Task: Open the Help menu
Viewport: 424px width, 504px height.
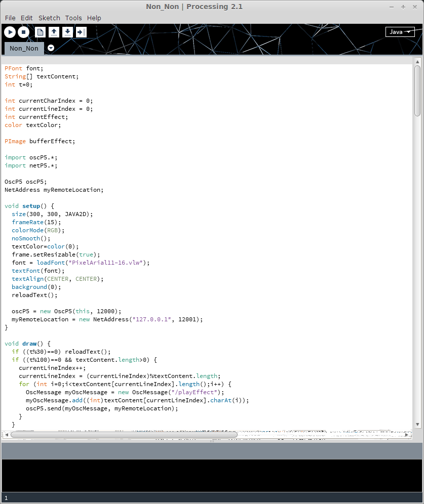Action: coord(94,18)
